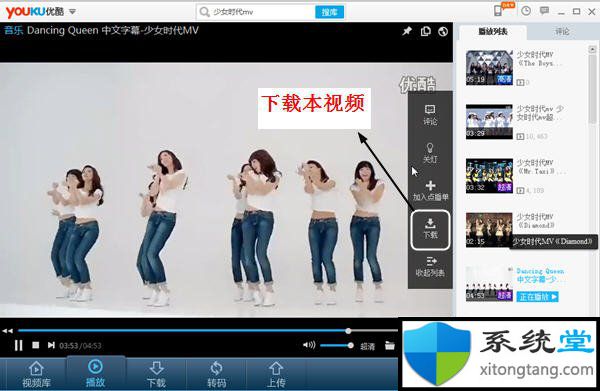Switch to the 评论 tab in sidebar
Screen dimensions: 600x391
pos(562,32)
